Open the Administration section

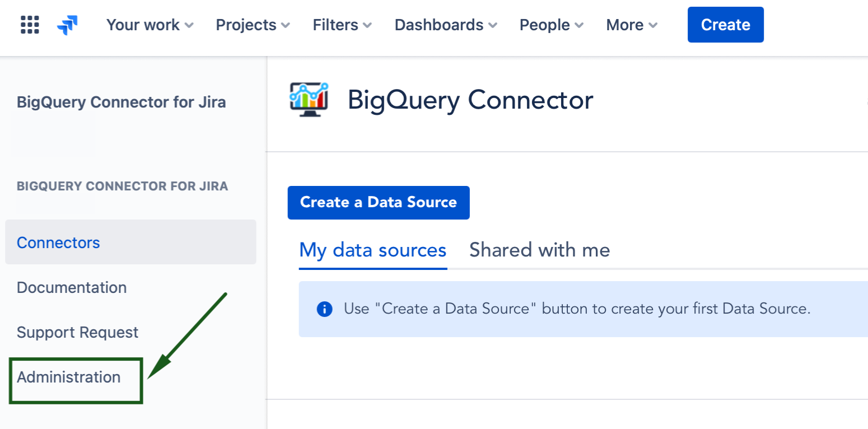pos(69,377)
